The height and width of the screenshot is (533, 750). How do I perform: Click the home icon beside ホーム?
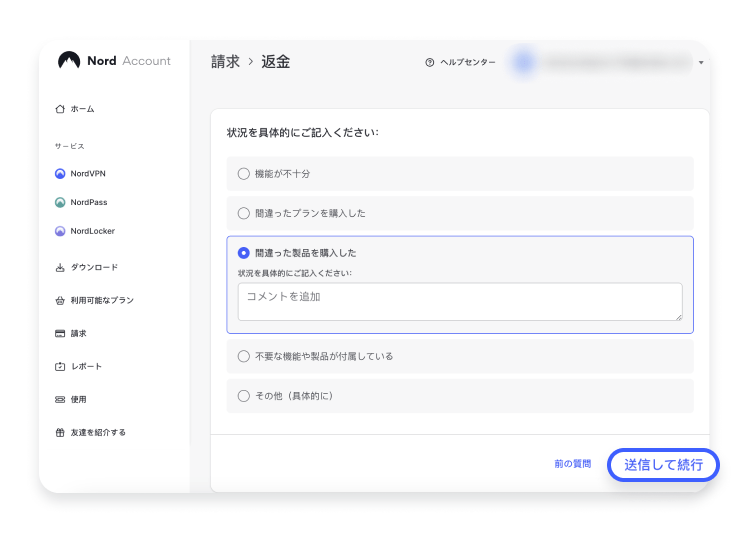coord(60,109)
